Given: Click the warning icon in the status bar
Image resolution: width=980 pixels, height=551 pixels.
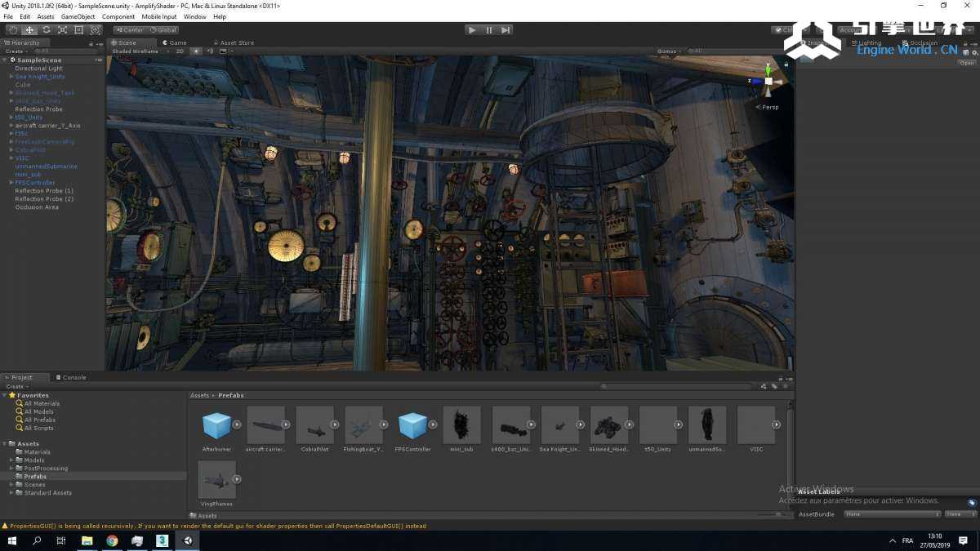Looking at the screenshot, I should click(5, 526).
